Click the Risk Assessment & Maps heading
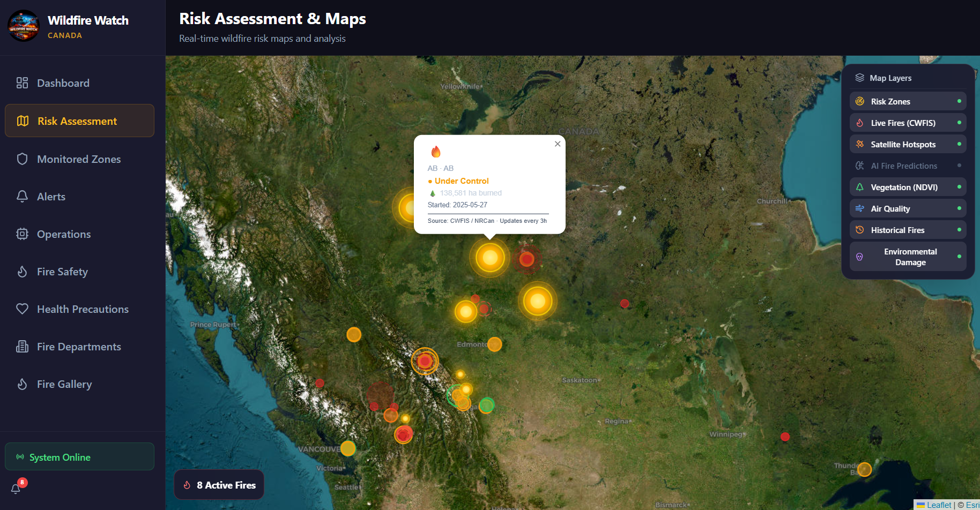This screenshot has width=980, height=510. click(272, 19)
